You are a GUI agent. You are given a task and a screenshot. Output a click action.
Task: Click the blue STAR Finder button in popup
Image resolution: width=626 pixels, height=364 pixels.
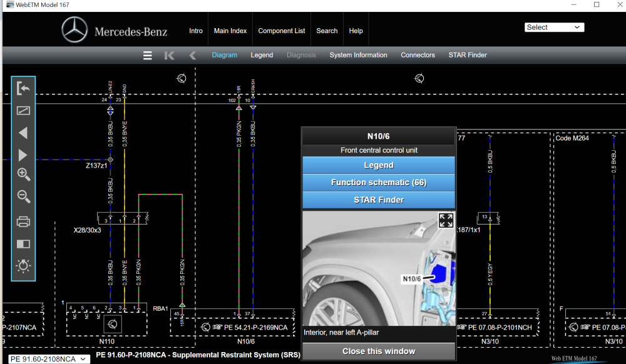point(379,200)
